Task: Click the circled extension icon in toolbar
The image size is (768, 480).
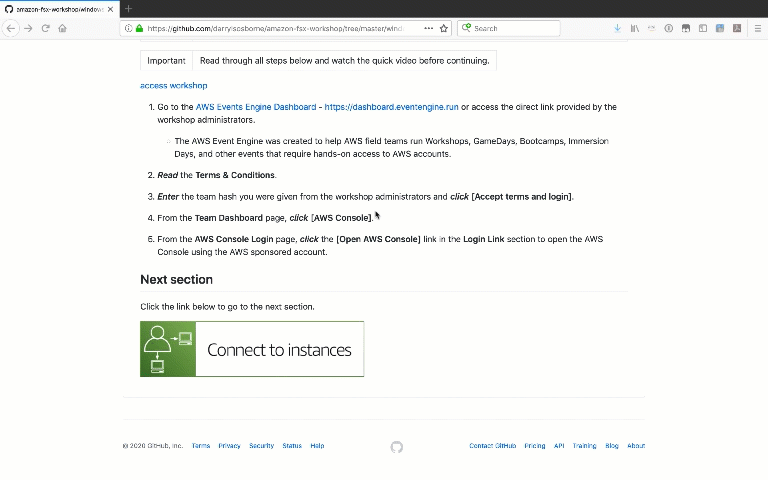Action: [669, 28]
